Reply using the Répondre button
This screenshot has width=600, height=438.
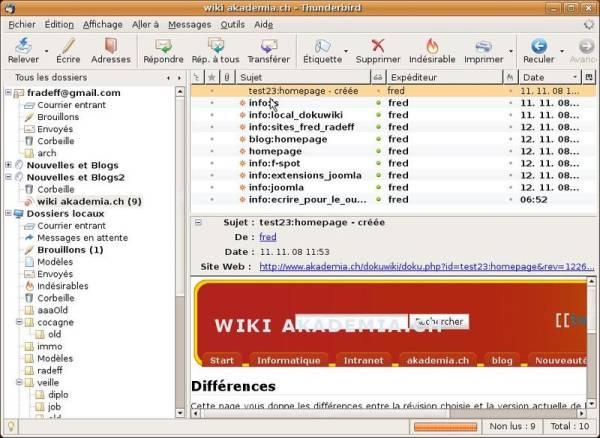tap(163, 50)
